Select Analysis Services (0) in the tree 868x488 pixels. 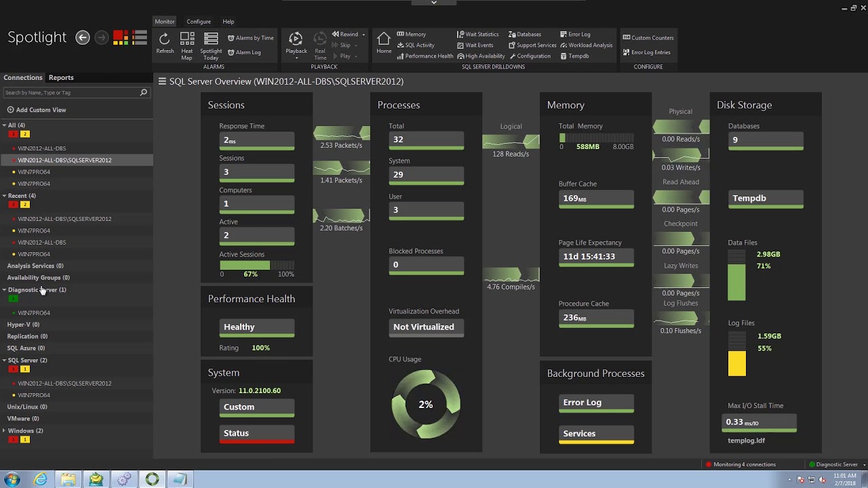click(35, 266)
